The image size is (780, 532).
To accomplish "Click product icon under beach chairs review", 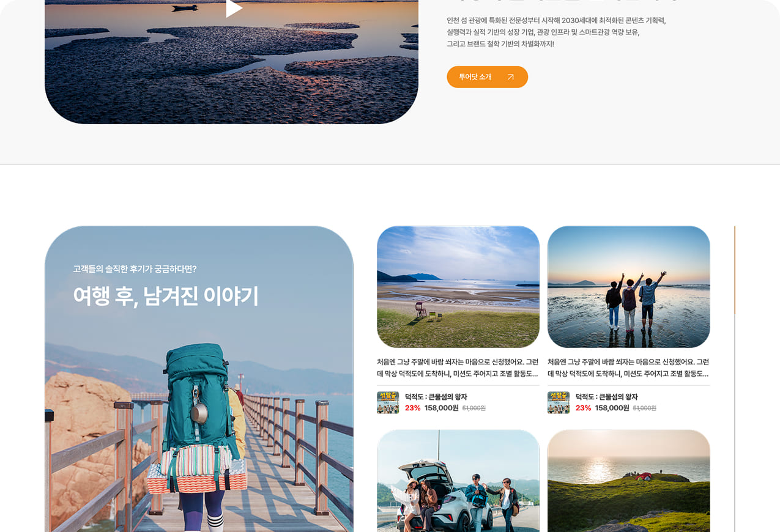I will 388,402.
